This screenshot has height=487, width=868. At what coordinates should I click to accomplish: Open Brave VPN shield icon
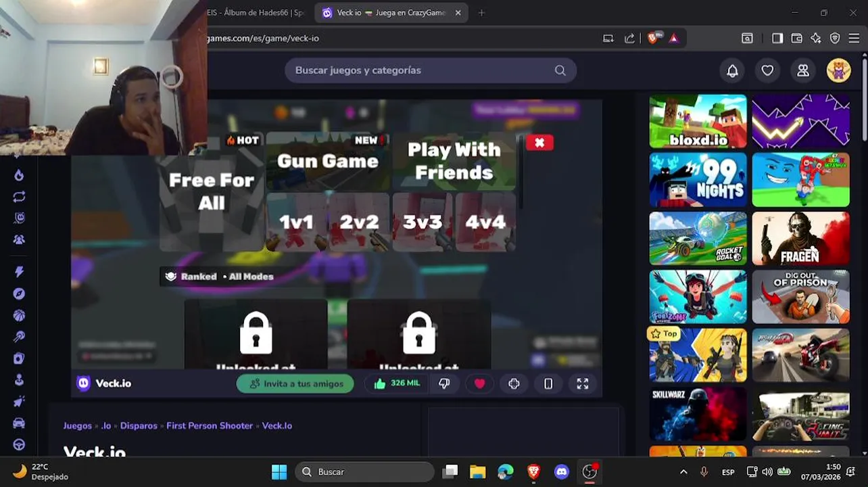[835, 39]
